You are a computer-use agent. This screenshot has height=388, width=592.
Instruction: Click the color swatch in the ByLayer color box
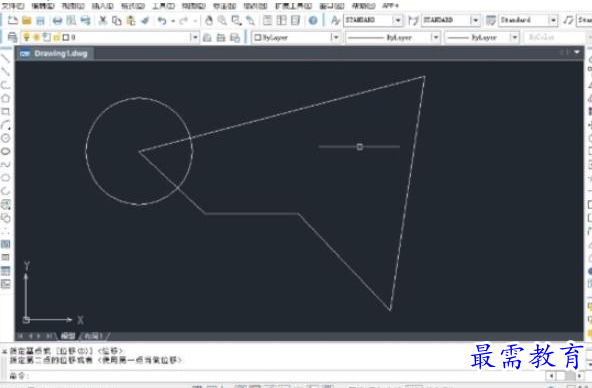258,37
